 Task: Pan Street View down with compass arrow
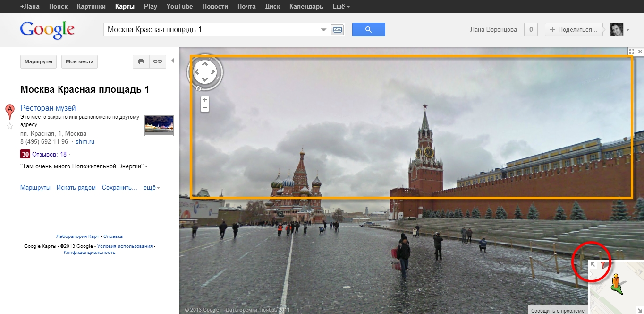point(205,80)
